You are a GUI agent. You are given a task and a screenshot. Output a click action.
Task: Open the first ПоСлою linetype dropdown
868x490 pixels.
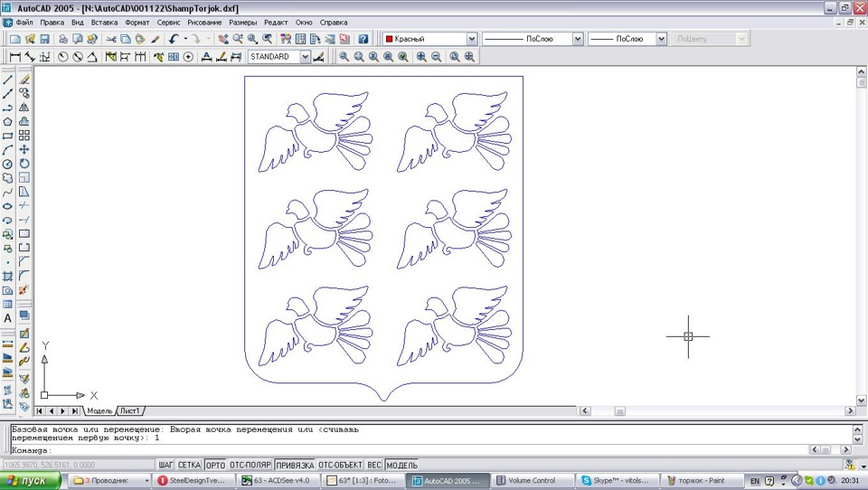[577, 40]
